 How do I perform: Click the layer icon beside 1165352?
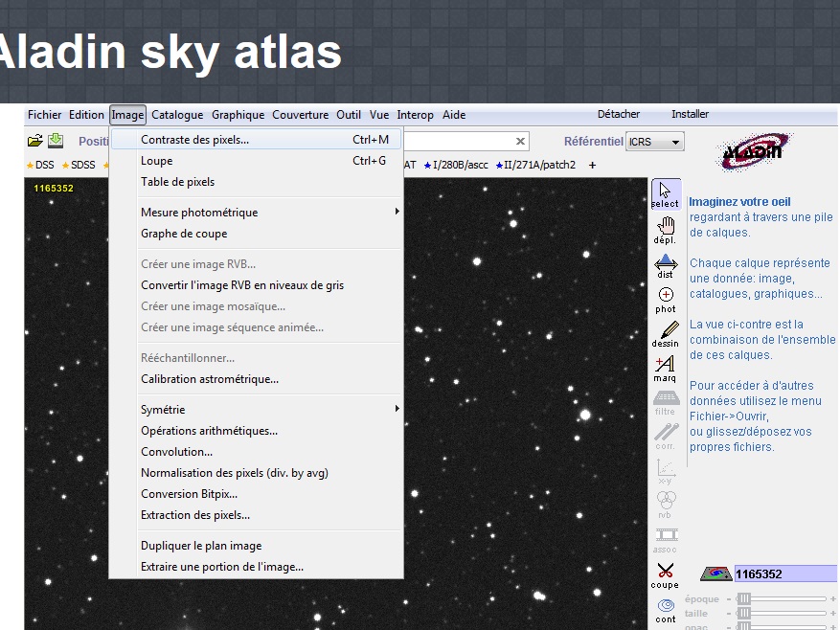(x=715, y=574)
